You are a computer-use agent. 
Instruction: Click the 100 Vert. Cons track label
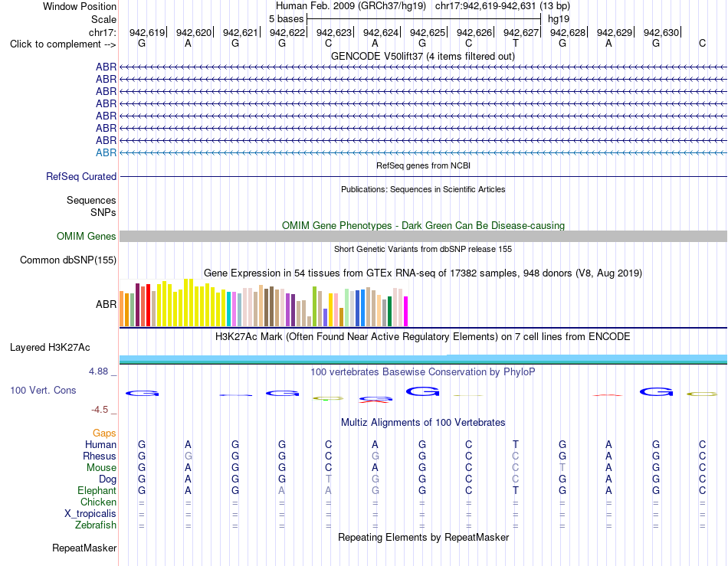pos(43,390)
